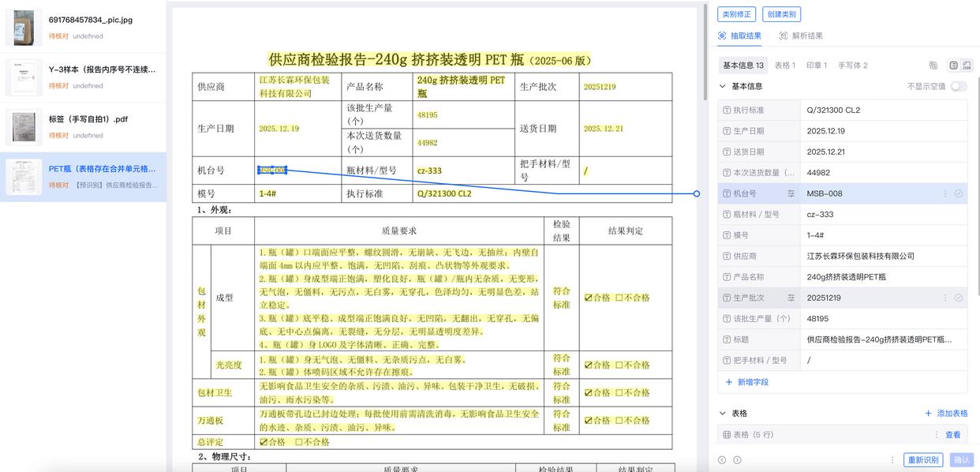Screen dimensions: 980x472
Task: Select the 基本信息 13 sub-tab
Action: (x=743, y=66)
